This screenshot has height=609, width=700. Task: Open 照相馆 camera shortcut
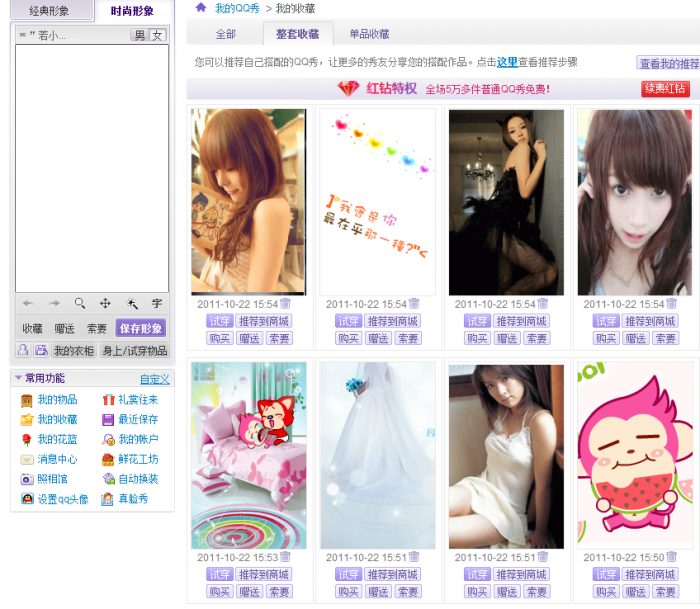pyautogui.click(x=44, y=480)
